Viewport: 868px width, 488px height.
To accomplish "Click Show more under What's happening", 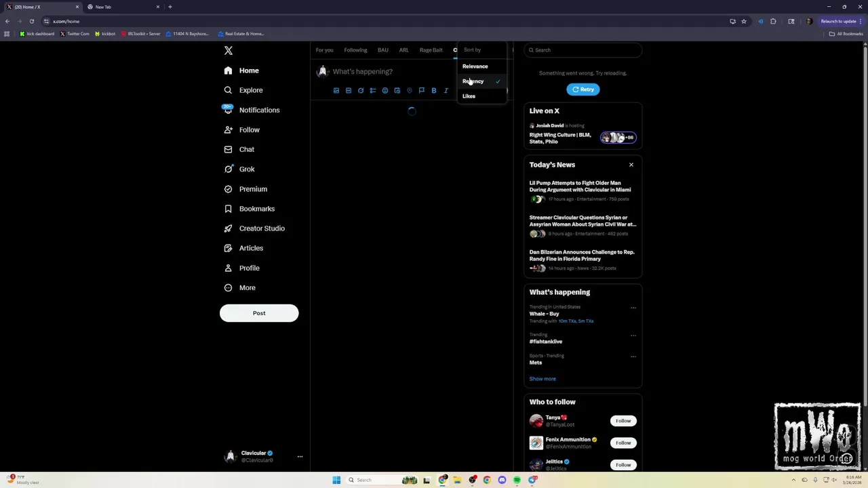I will [542, 379].
